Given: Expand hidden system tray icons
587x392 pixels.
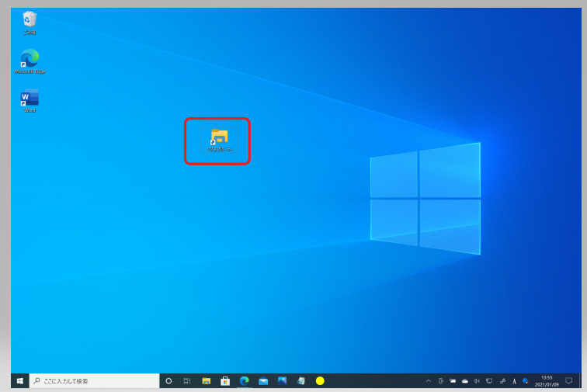Looking at the screenshot, I should click(x=428, y=381).
